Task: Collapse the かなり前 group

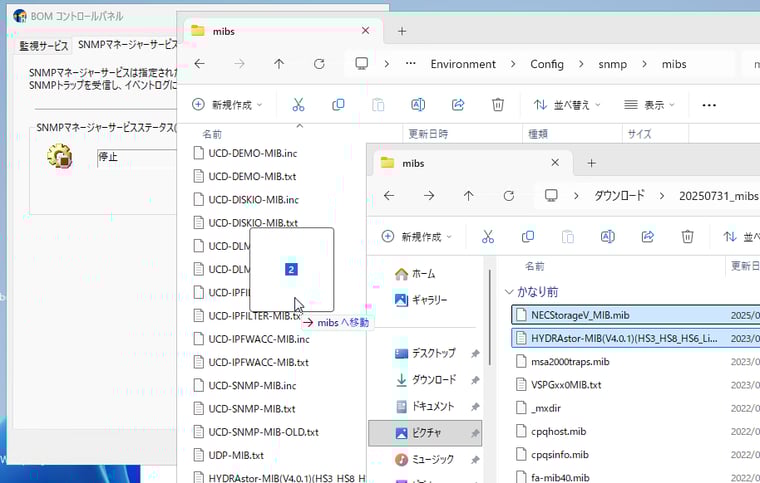Action: pyautogui.click(x=509, y=292)
